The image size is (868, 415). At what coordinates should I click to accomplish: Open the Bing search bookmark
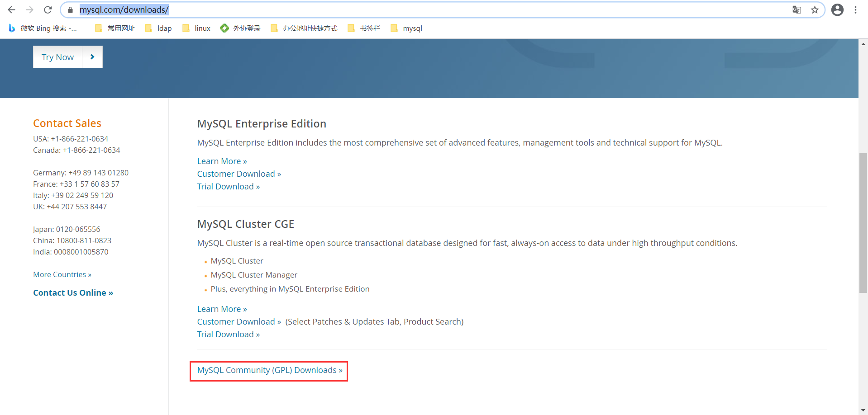pos(43,28)
